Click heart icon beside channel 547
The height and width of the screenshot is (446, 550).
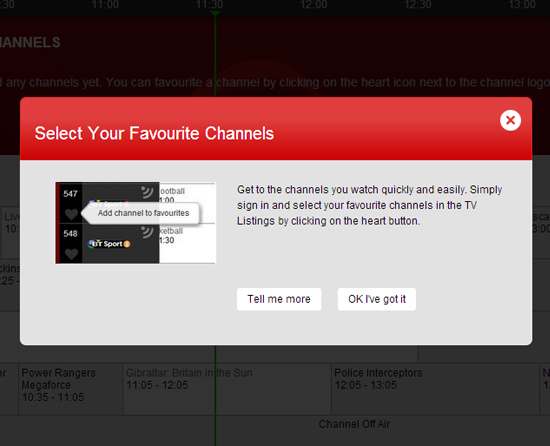[x=71, y=214]
